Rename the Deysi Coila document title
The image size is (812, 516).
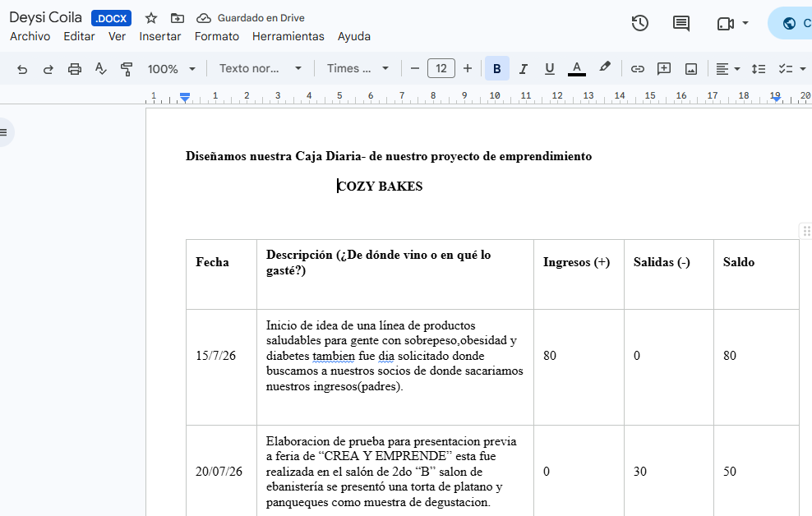coord(45,17)
